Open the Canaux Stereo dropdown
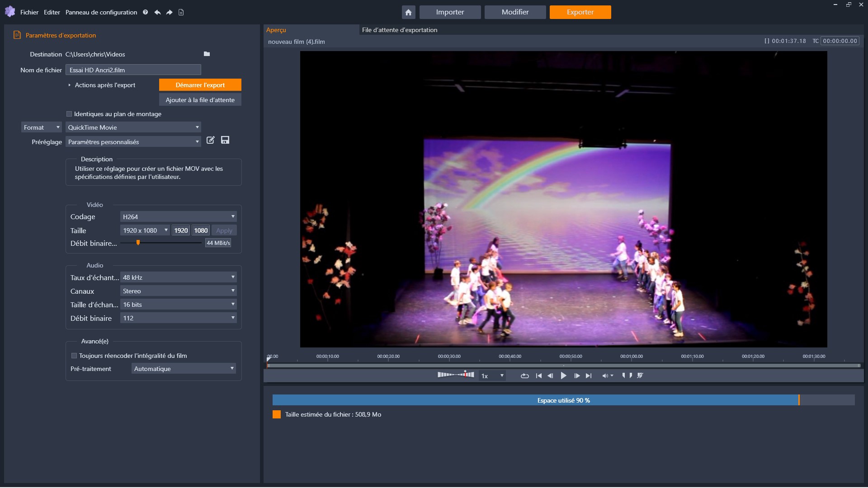 (x=178, y=291)
